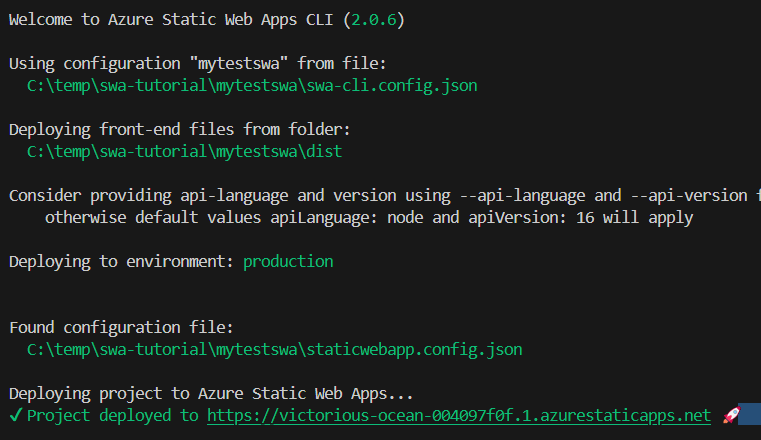Click the staticwebapp.config.json file path
Image resolution: width=761 pixels, height=440 pixels.
(x=275, y=350)
